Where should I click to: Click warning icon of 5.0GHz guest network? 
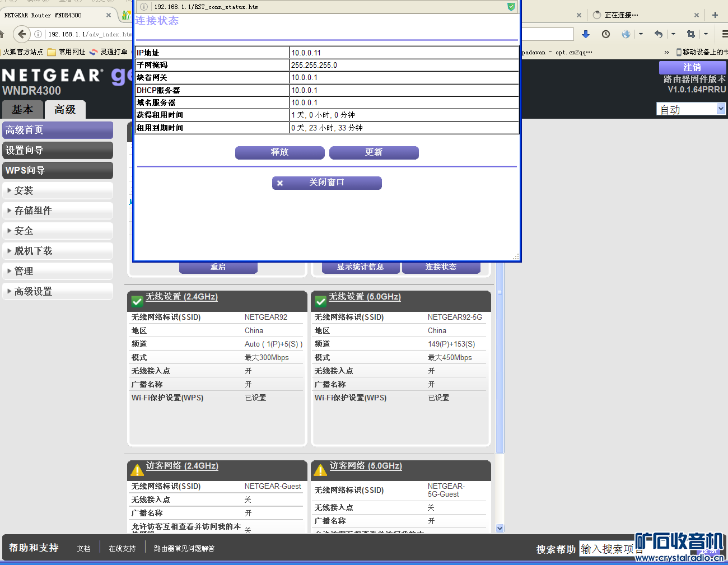click(320, 470)
